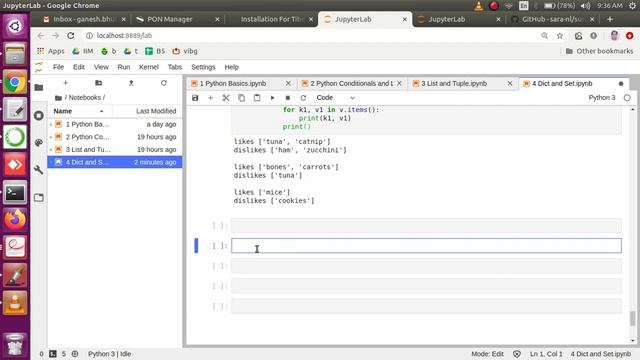Image resolution: width=640 pixels, height=360 pixels.
Task: Open the Edit menu
Action: (79, 67)
